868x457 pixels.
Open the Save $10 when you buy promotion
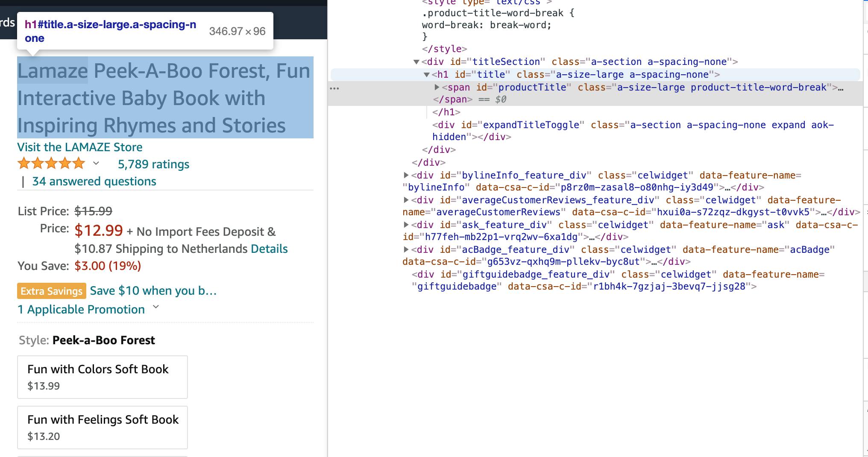tap(153, 291)
